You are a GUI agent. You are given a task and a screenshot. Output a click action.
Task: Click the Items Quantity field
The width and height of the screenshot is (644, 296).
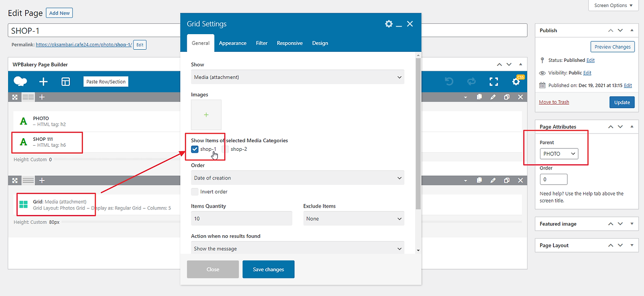click(x=242, y=219)
